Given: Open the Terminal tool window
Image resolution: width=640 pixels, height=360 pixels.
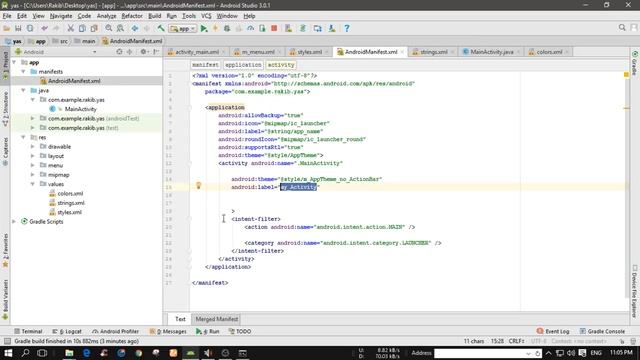Looking at the screenshot, I should tap(28, 331).
